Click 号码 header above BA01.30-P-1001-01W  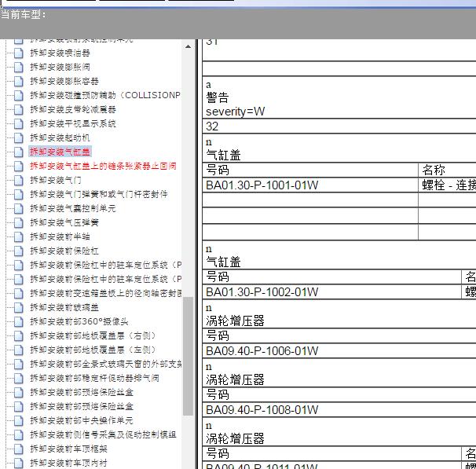pyautogui.click(x=310, y=170)
